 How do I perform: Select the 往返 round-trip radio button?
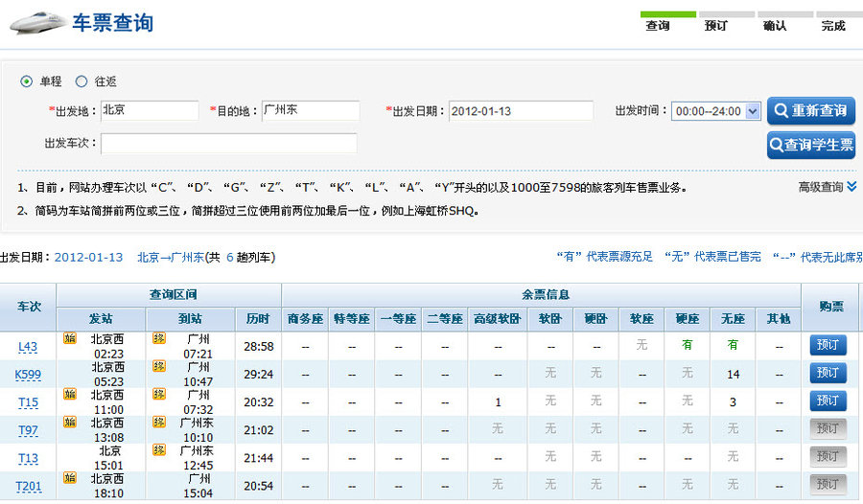[x=82, y=81]
